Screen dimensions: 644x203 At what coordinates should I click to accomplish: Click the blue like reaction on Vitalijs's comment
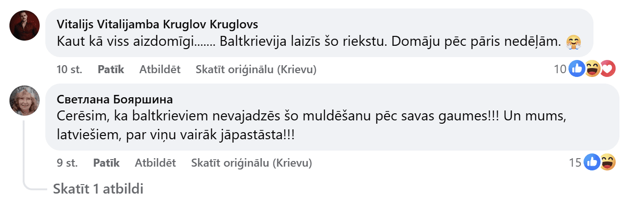tap(577, 69)
